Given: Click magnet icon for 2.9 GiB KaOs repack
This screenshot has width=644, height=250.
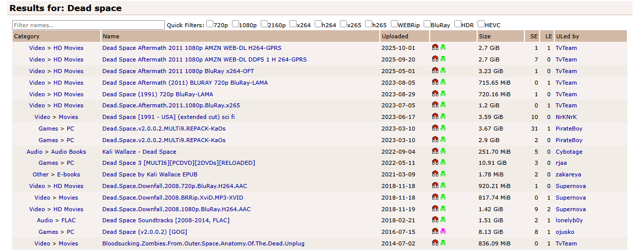Looking at the screenshot, I should [x=435, y=140].
